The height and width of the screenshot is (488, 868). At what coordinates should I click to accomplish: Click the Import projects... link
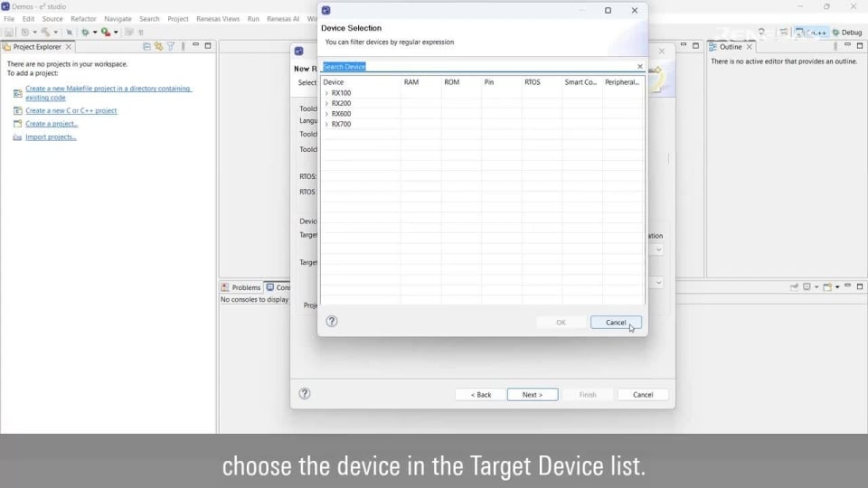(51, 137)
